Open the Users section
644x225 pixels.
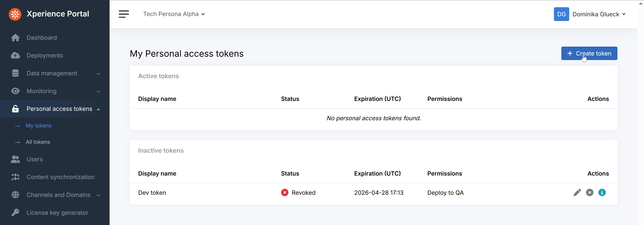tap(34, 159)
